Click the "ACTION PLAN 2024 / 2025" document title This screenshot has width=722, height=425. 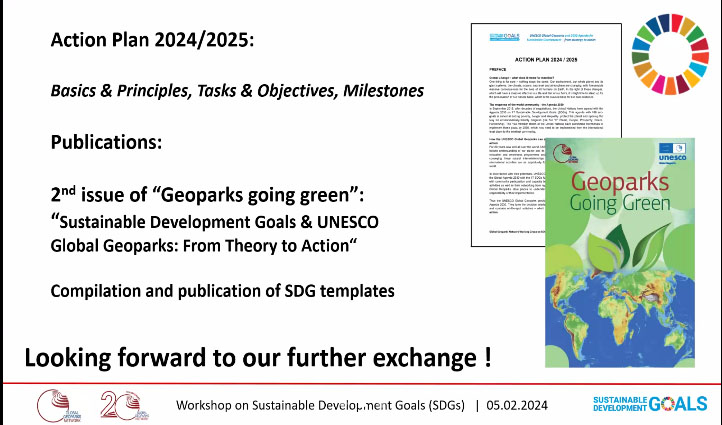(x=546, y=59)
